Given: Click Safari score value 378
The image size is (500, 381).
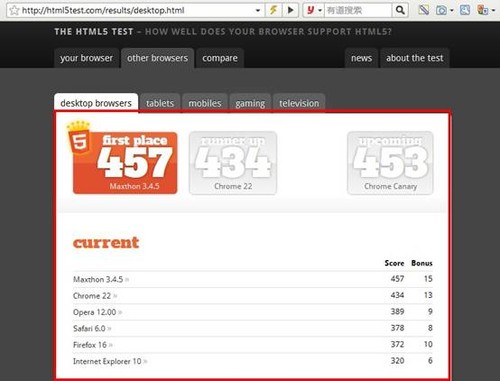Looking at the screenshot, I should pyautogui.click(x=397, y=328).
